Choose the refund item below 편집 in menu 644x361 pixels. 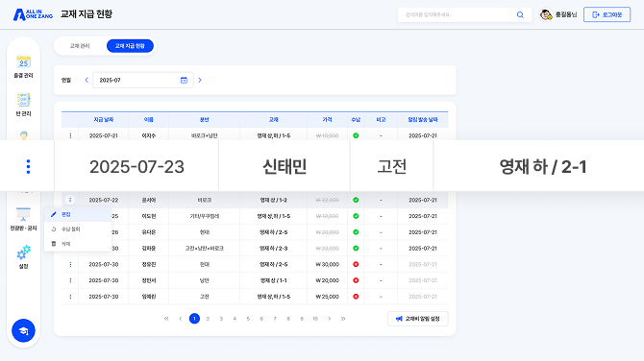[x=78, y=229]
